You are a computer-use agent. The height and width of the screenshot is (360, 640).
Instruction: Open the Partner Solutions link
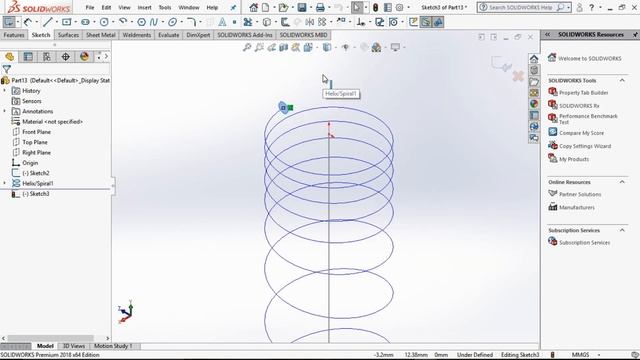click(580, 194)
